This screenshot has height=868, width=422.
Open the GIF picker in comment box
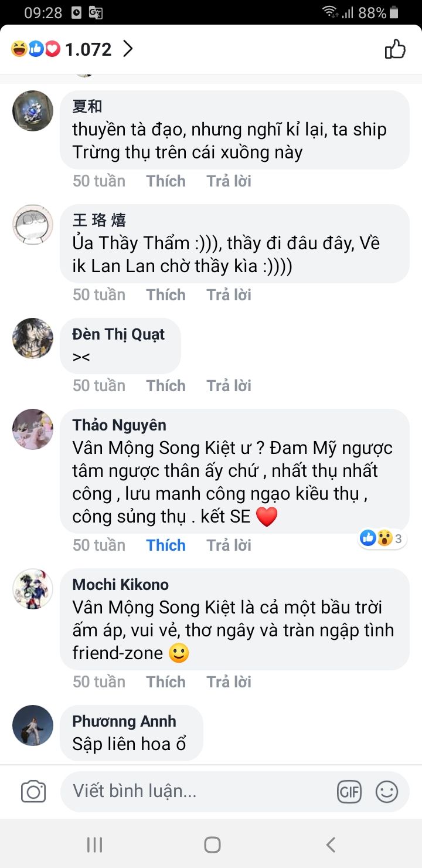[349, 792]
